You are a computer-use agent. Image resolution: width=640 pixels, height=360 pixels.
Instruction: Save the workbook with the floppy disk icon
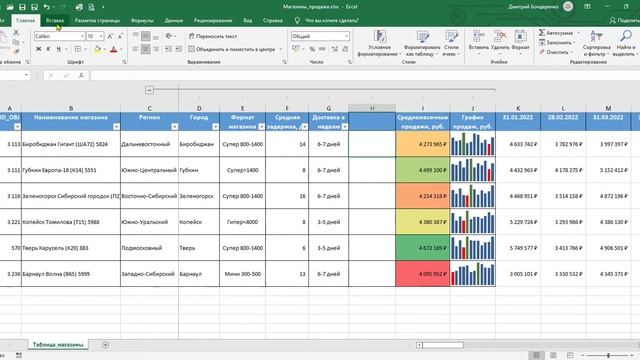point(22,7)
